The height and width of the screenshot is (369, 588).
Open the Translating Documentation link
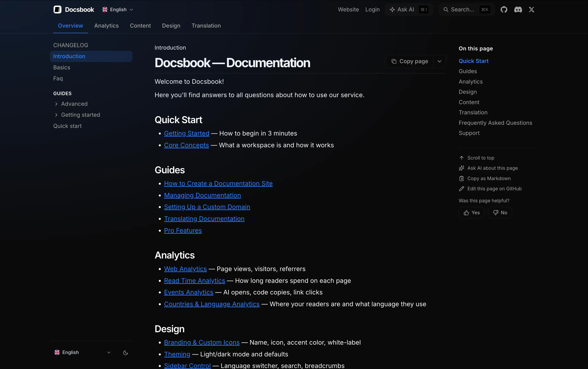pyautogui.click(x=204, y=219)
